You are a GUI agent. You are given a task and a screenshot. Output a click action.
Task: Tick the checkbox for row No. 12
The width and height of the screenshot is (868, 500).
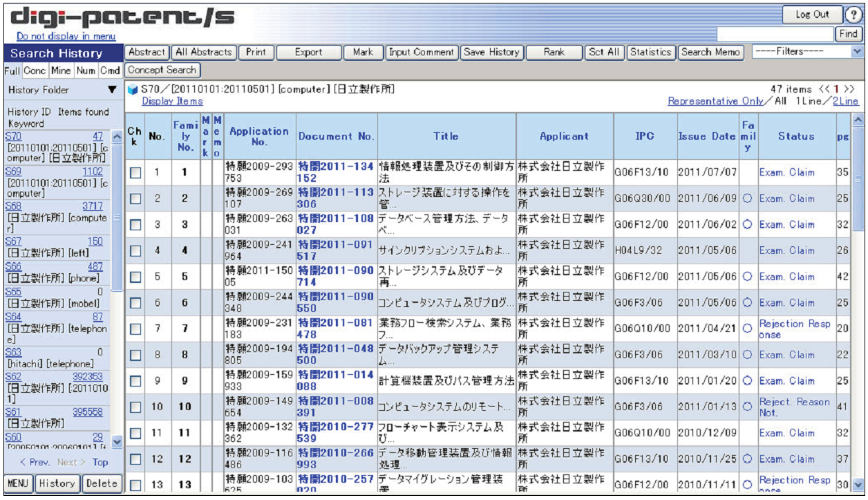(x=135, y=460)
